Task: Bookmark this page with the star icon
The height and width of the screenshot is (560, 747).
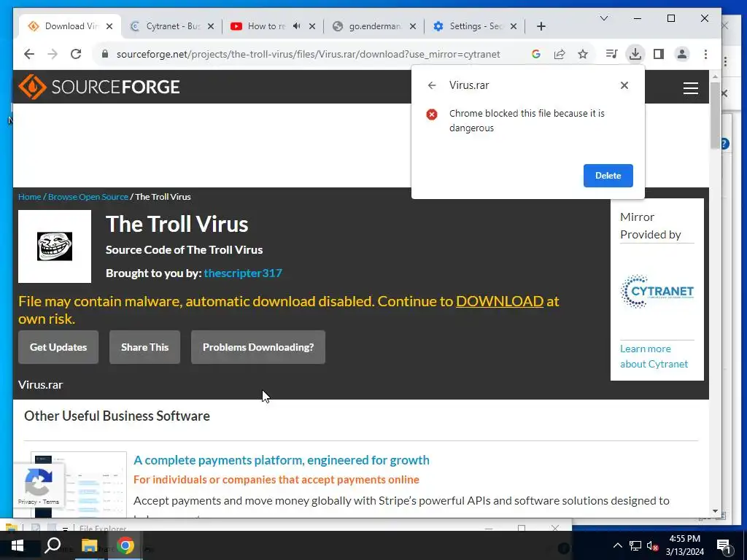Action: [583, 54]
